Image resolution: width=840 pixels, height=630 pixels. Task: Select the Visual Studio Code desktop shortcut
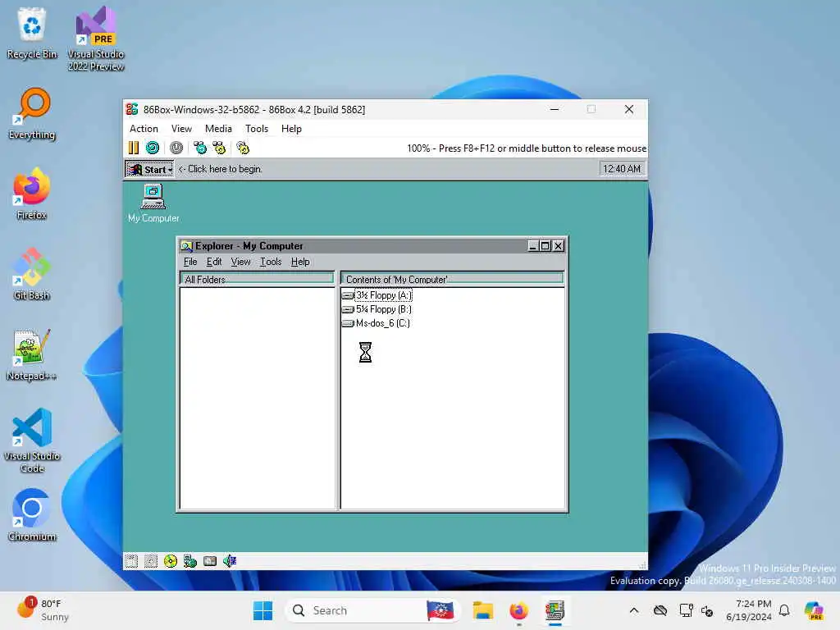(x=32, y=441)
